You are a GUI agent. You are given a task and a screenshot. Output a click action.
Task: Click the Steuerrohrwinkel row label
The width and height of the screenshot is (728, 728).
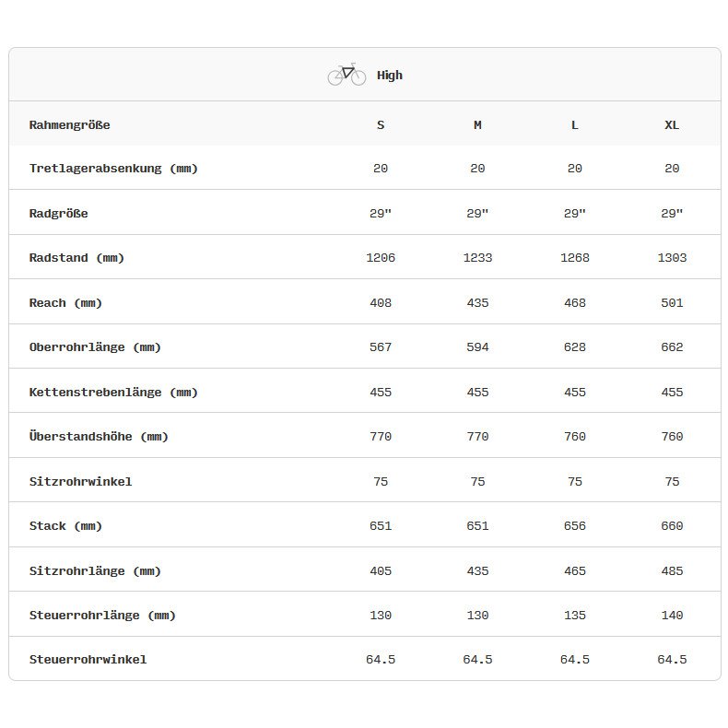[x=88, y=660]
